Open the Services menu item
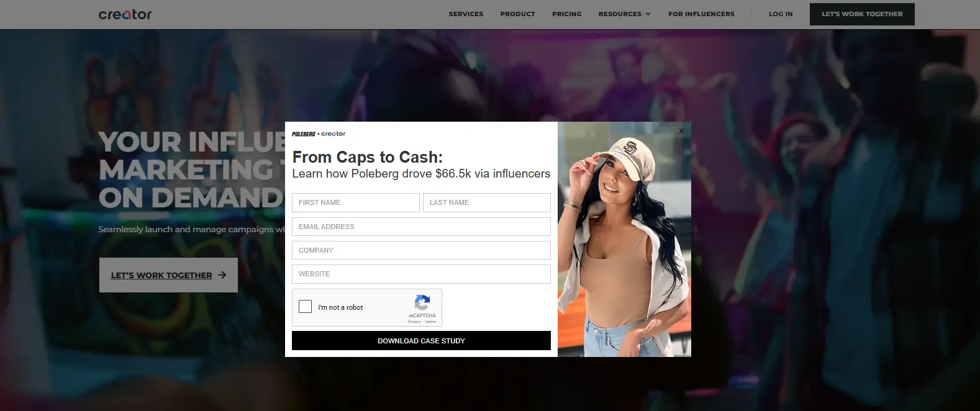Viewport: 980px width, 411px height. click(466, 14)
